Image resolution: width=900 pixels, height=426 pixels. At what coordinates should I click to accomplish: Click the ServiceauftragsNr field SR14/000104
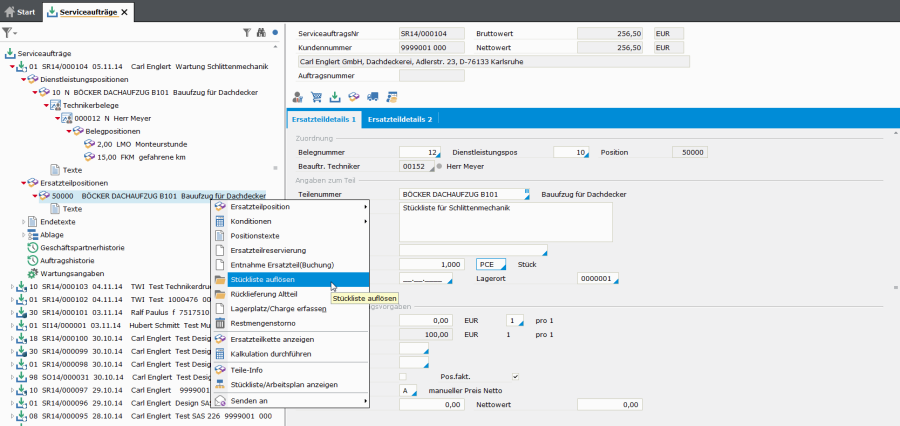click(x=432, y=33)
